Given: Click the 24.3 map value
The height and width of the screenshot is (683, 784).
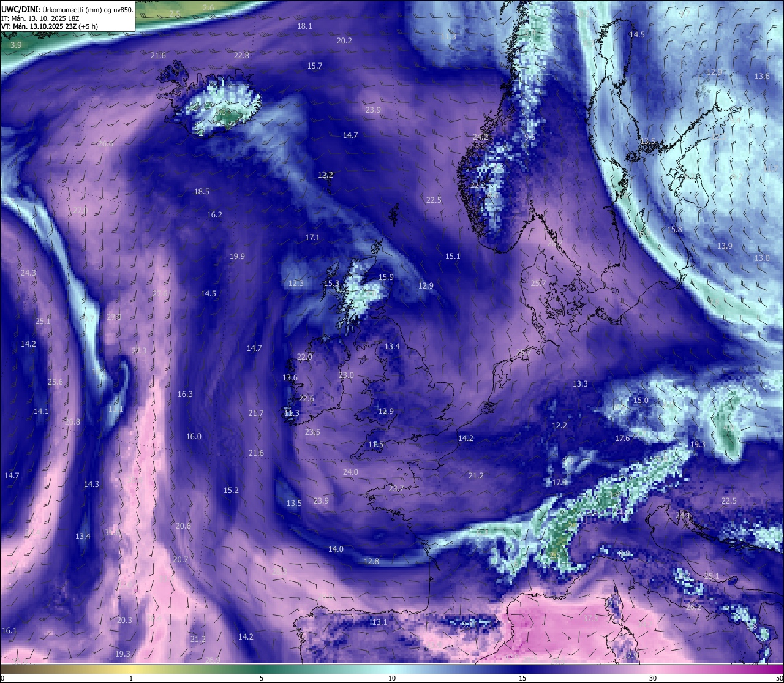Looking at the screenshot, I should [28, 273].
